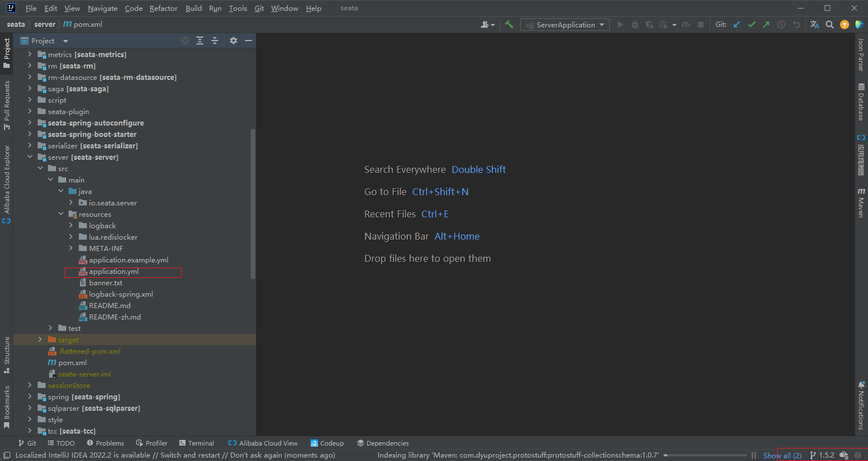The width and height of the screenshot is (868, 461).
Task: Select README-zh.md file
Action: point(110,317)
